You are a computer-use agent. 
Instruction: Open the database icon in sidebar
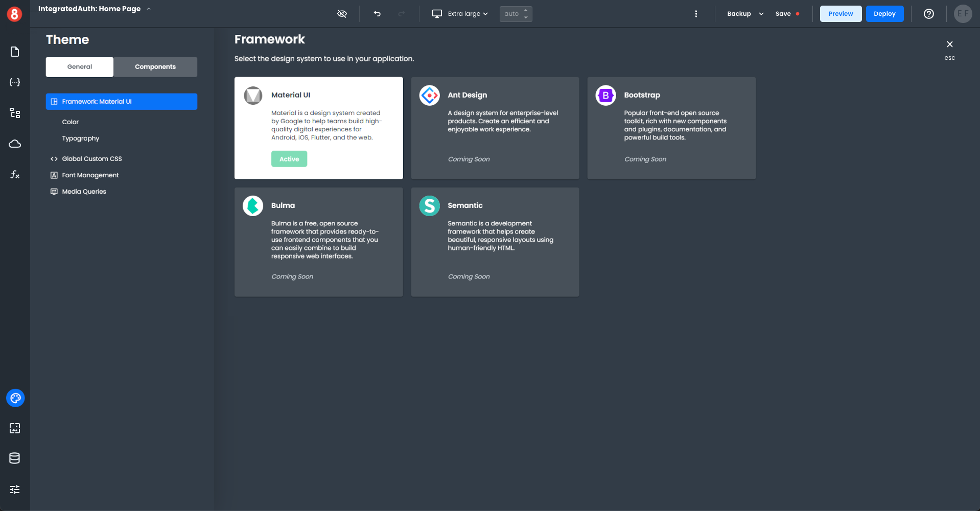point(15,458)
